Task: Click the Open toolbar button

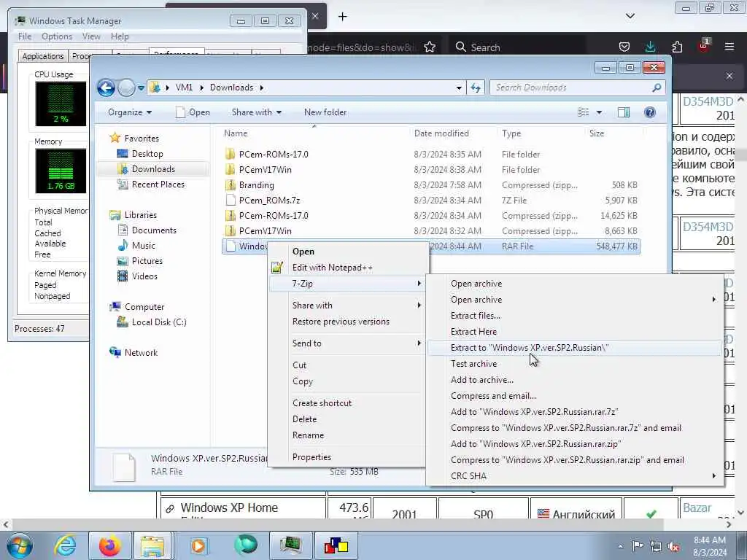Action: [x=193, y=112]
